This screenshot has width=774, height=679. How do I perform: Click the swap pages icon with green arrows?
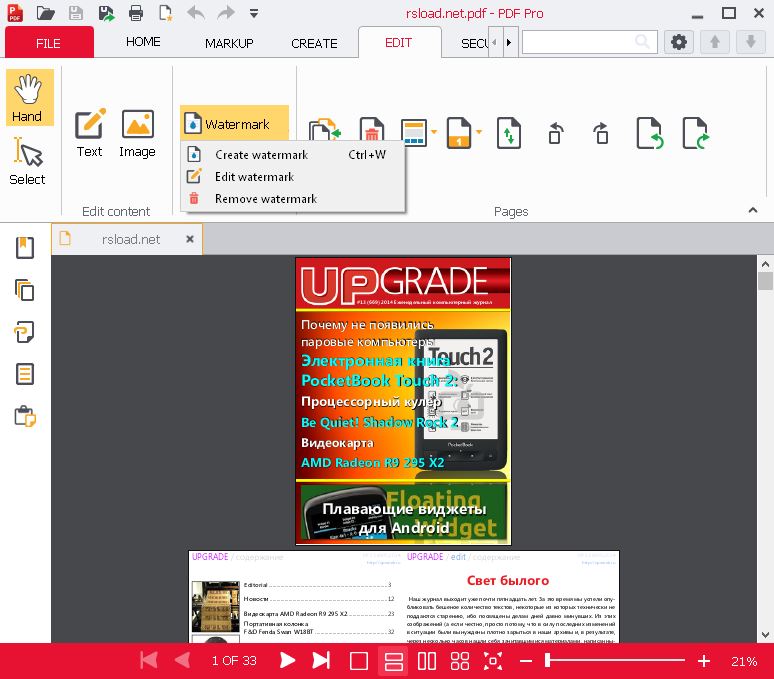509,133
